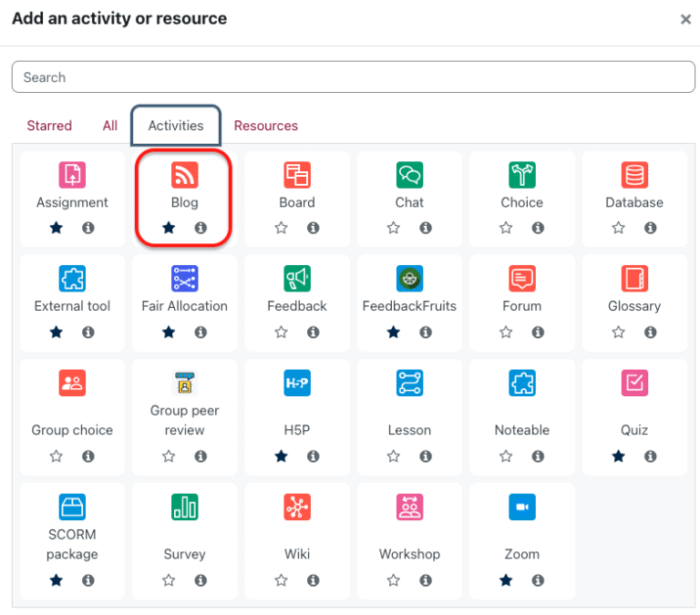The width and height of the screenshot is (700, 615).
Task: Unstar the Assignment activity
Action: [x=57, y=228]
